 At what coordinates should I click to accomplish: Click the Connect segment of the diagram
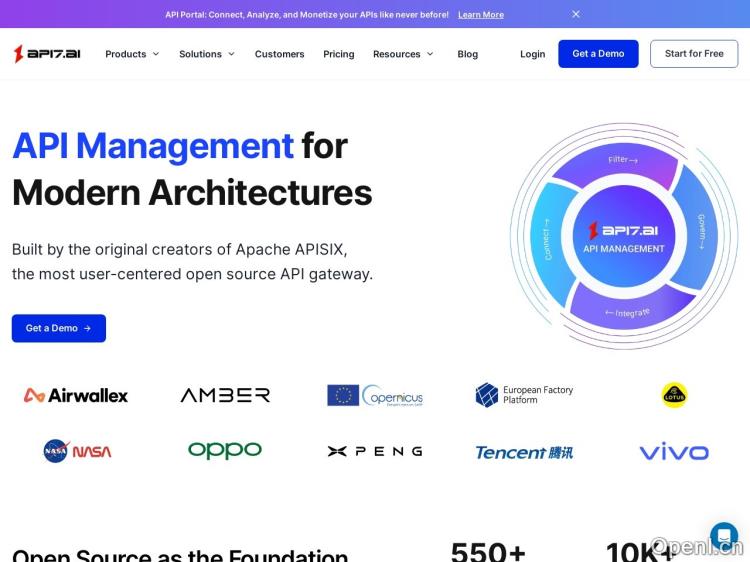[550, 242]
